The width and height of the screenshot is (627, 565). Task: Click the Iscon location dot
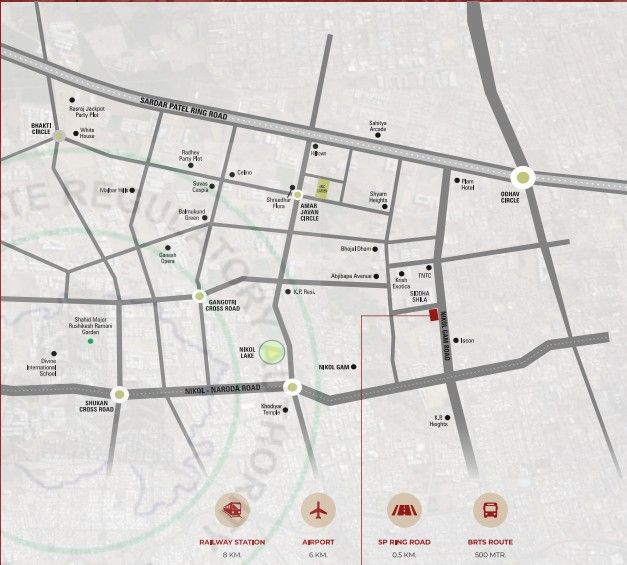[455, 340]
